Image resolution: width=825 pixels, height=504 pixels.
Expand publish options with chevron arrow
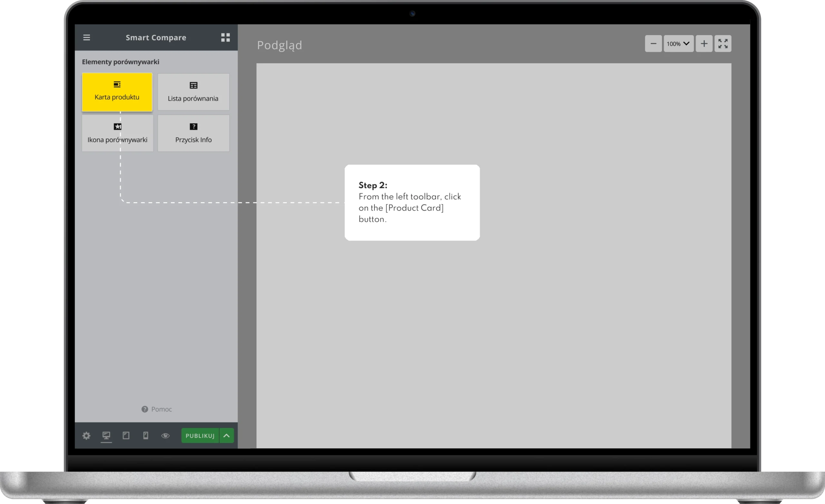[x=227, y=436]
